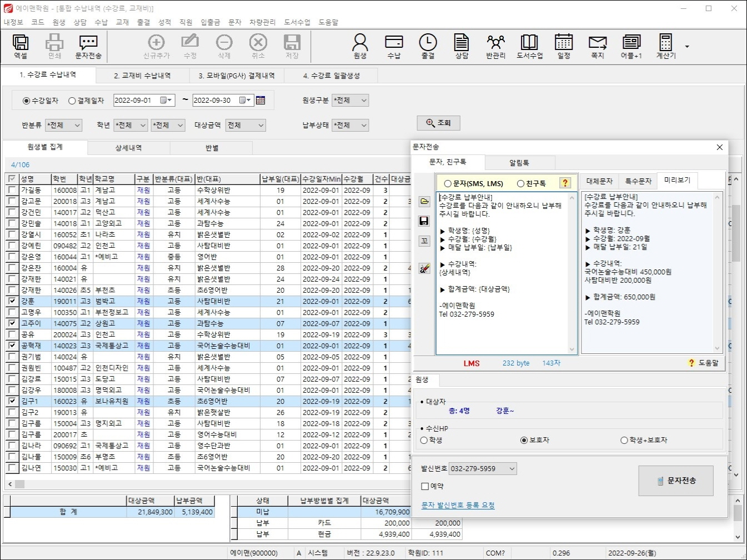Click the 엑셀 export toolbar icon

coord(21,46)
